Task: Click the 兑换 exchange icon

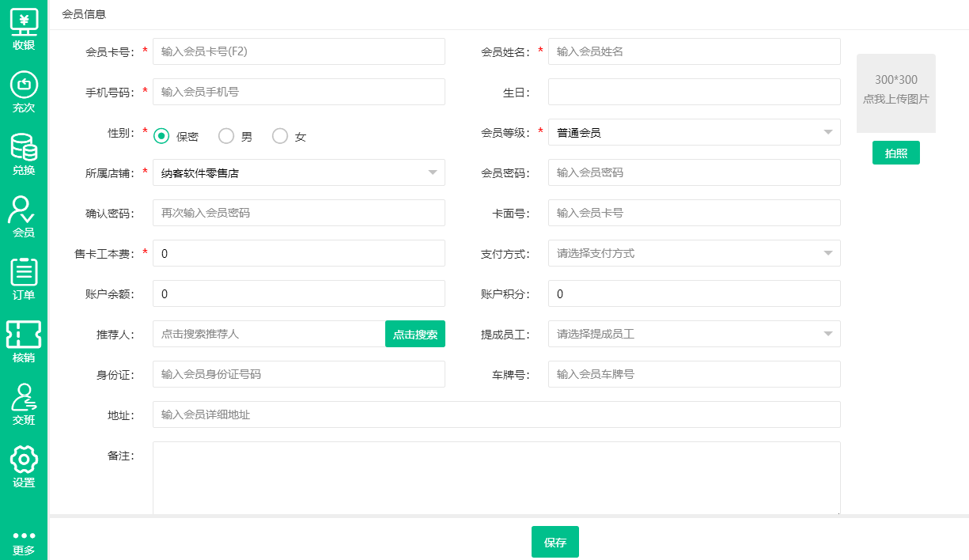Action: [x=24, y=147]
